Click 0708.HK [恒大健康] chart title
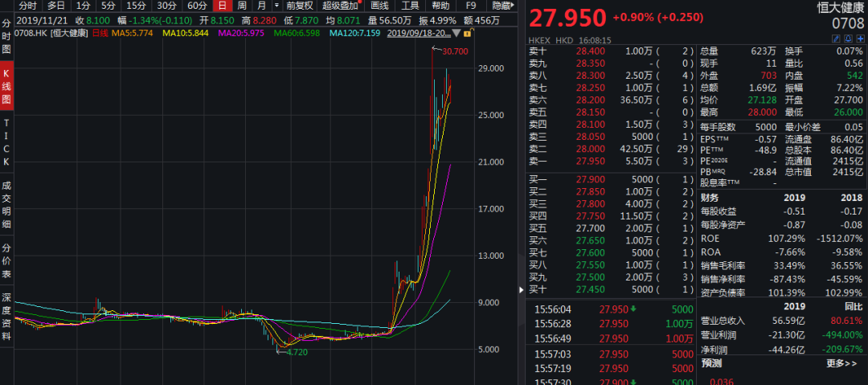868x385 pixels. pyautogui.click(x=51, y=33)
